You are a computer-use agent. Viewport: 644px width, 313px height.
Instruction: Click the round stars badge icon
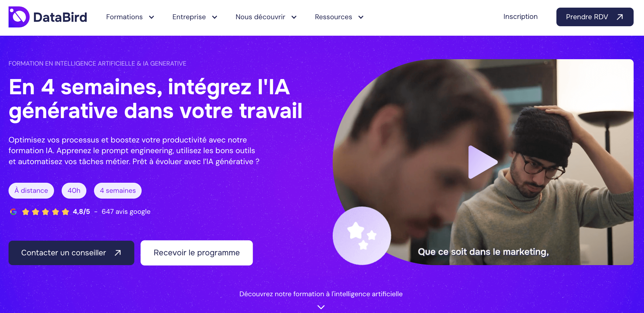[x=362, y=236]
